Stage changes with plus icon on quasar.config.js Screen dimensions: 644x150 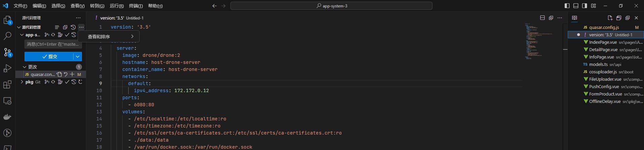[72, 74]
